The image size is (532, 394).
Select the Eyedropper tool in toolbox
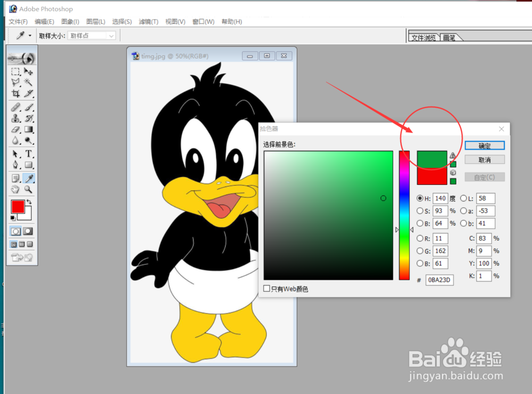(29, 178)
